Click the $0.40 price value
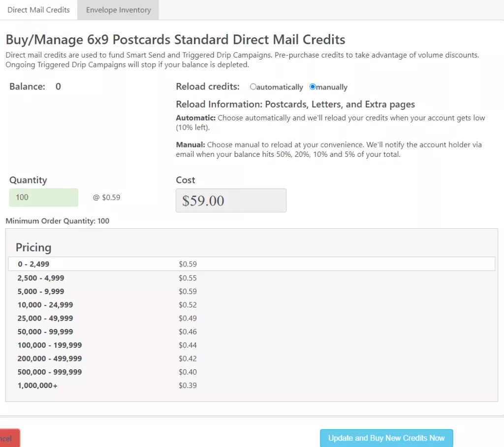Viewport: 504px width, 447px height. pos(188,372)
